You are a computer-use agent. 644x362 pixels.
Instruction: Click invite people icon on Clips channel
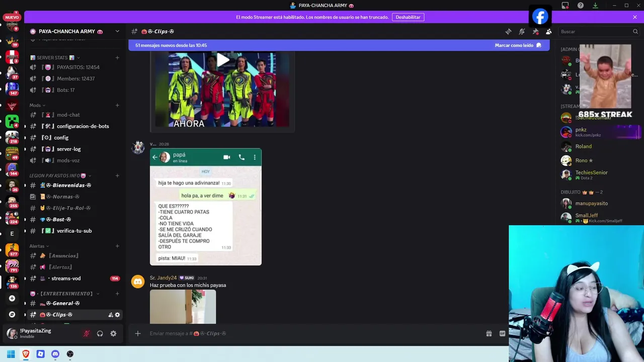[x=110, y=315]
